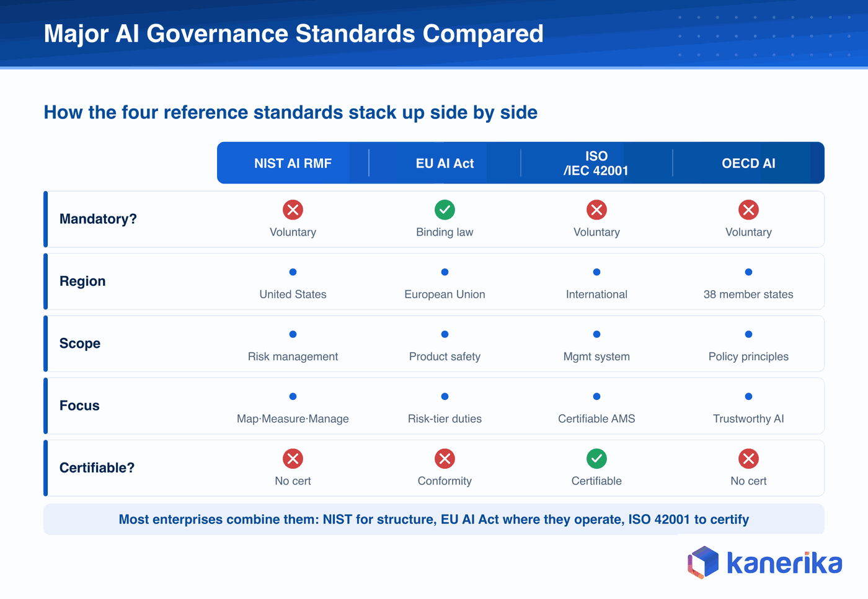Click the Region row label
The width and height of the screenshot is (868, 599).
point(82,281)
